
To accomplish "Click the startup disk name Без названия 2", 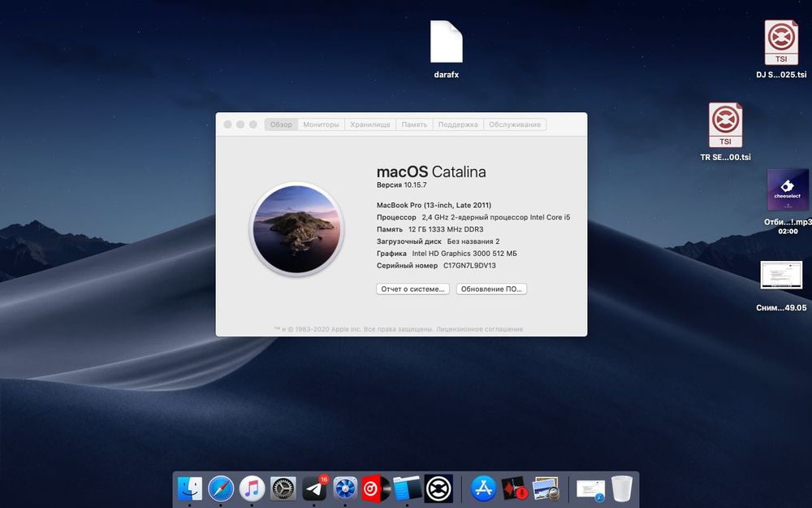I will [473, 241].
